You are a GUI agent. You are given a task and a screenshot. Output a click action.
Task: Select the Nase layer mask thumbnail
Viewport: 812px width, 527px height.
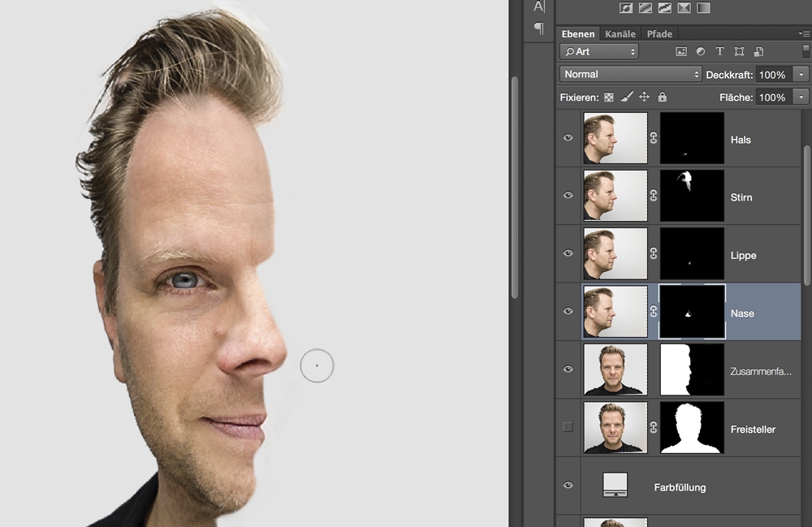click(693, 312)
